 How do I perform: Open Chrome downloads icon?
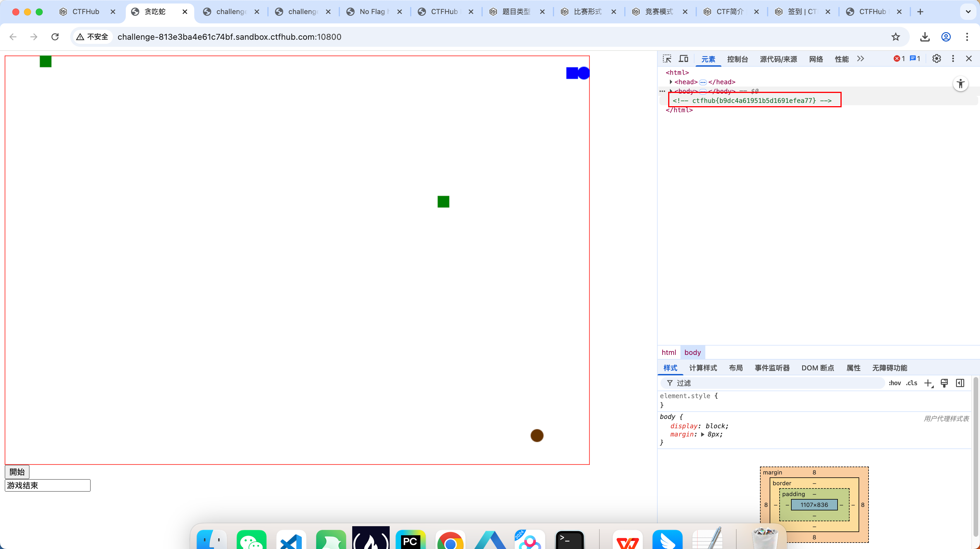[x=925, y=37]
